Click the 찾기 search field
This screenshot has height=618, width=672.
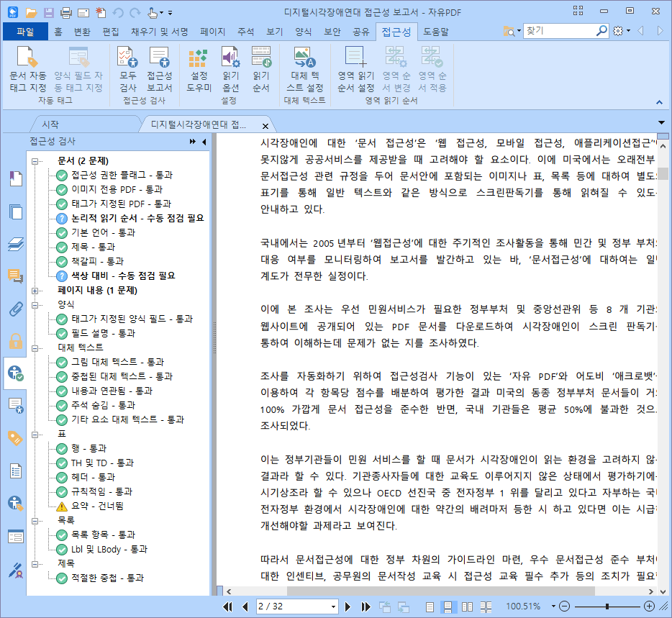[559, 31]
